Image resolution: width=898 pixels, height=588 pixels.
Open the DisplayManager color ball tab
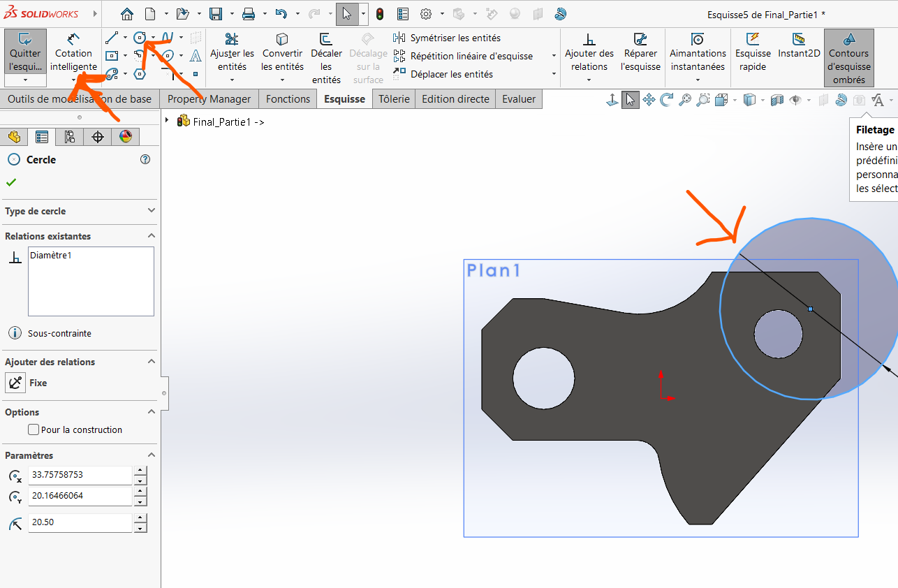[126, 137]
